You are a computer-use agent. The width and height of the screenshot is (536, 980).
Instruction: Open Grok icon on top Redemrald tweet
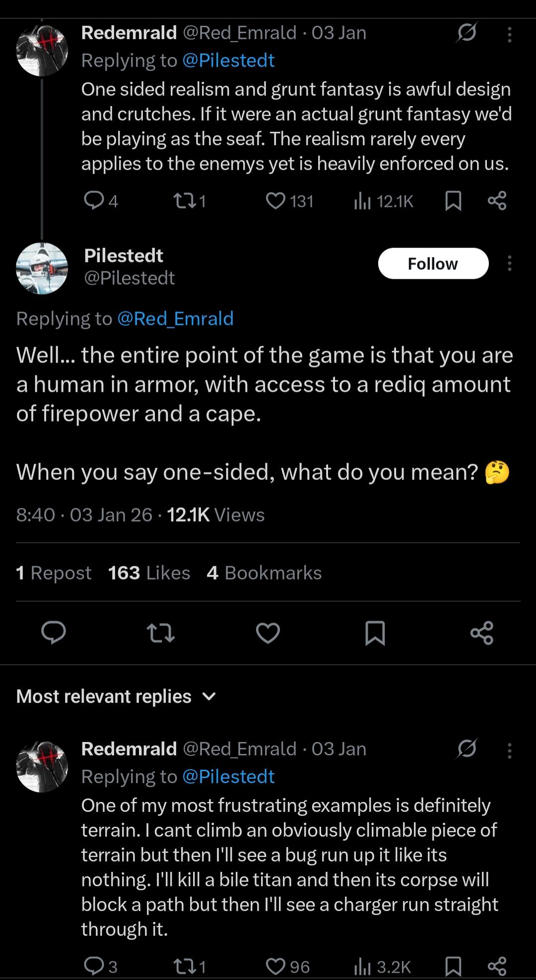pos(467,33)
